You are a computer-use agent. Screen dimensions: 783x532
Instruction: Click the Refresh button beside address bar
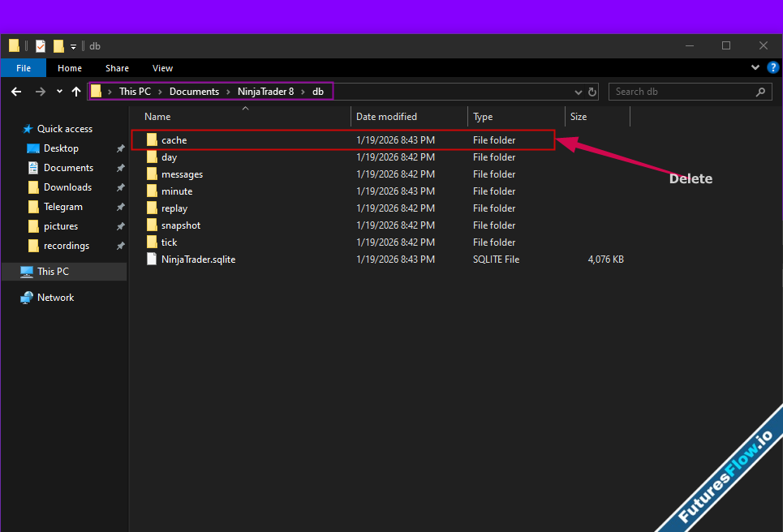coord(592,92)
